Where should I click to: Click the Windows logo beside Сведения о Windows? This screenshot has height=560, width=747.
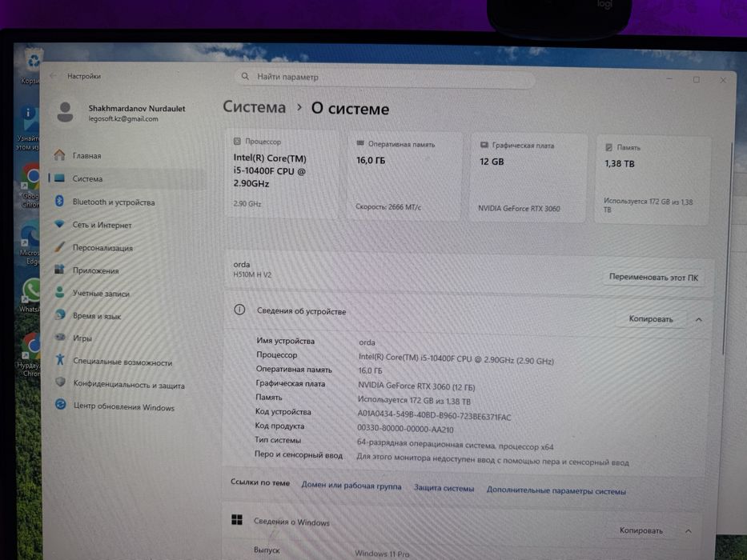click(237, 519)
